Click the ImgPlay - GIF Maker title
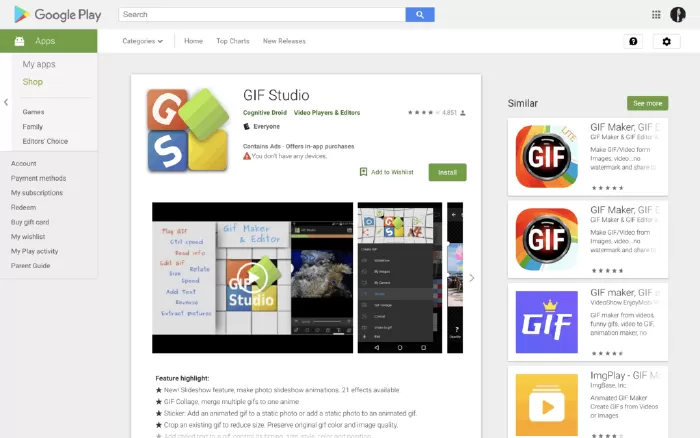700x438 pixels. coord(625,375)
